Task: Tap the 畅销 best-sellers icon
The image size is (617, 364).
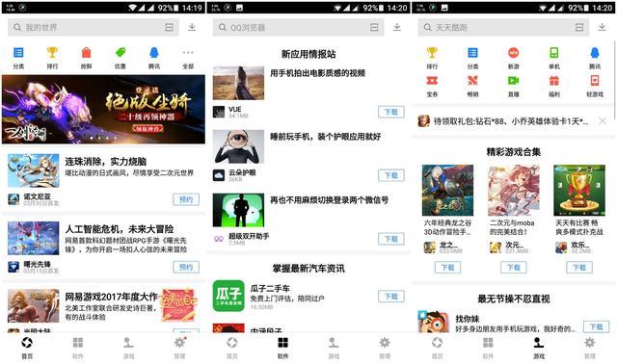Action: click(472, 81)
